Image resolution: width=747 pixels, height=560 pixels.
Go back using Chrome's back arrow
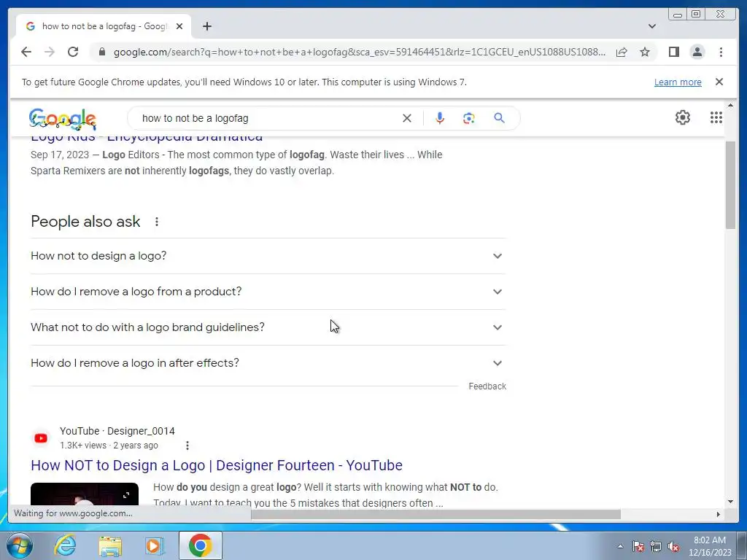26,52
